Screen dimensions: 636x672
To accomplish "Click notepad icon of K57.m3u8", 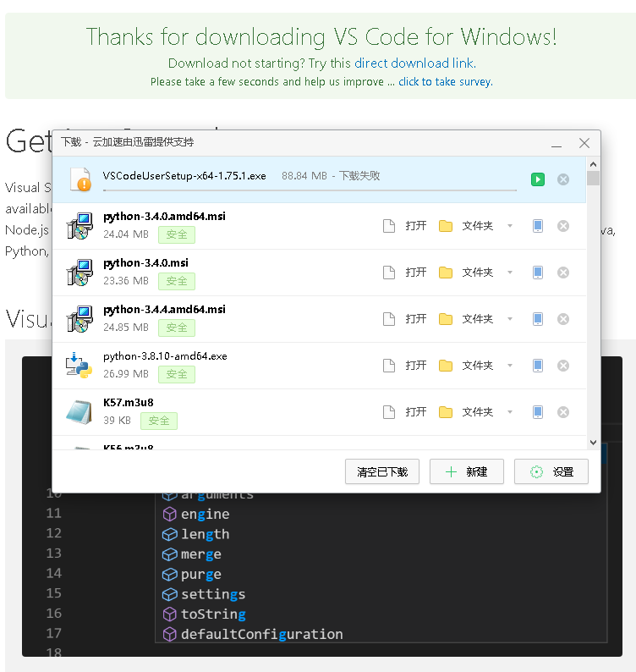I will click(79, 412).
